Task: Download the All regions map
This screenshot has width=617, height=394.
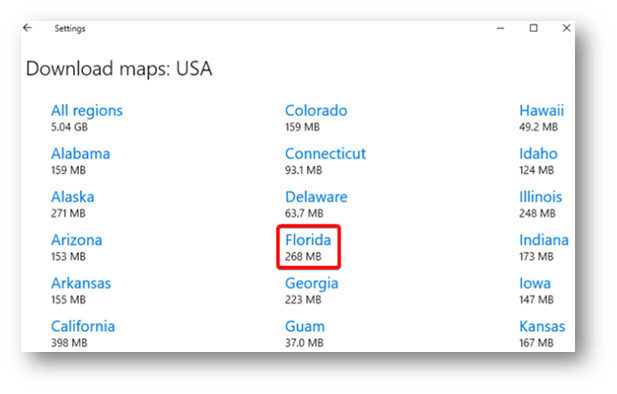Action: (87, 118)
